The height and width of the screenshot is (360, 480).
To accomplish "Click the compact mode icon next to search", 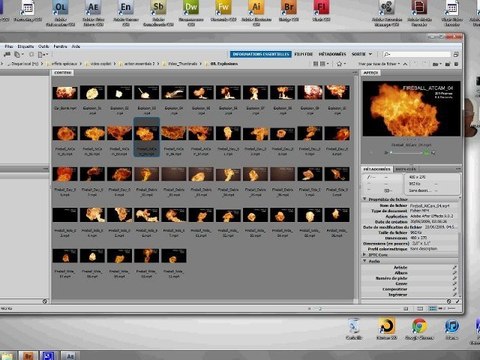I will 456,54.
